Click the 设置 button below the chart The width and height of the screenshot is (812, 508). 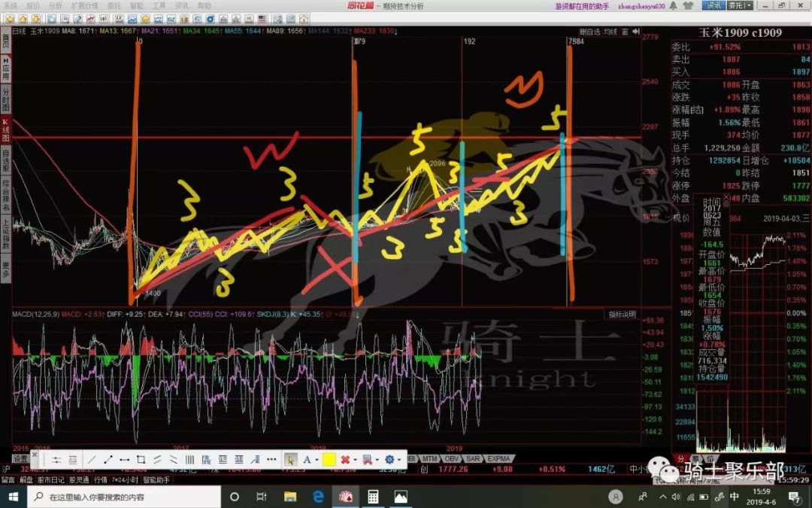tap(21, 459)
